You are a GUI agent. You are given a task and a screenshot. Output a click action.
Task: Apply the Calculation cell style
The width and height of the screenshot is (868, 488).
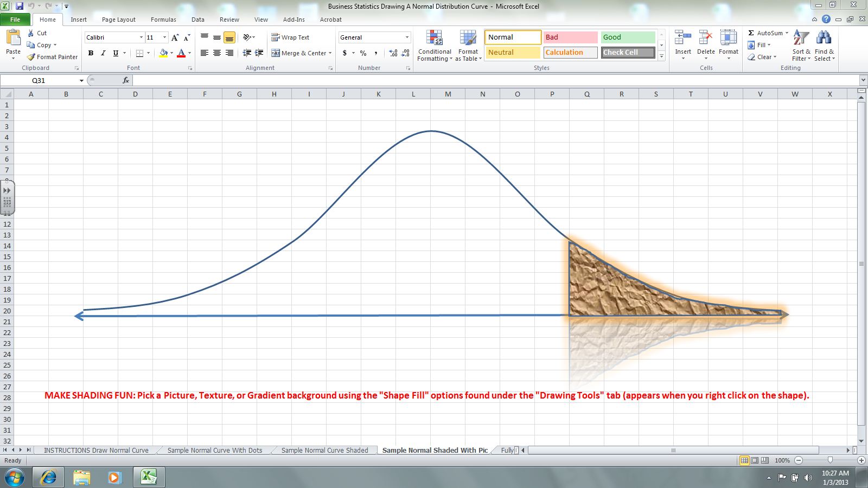pyautogui.click(x=570, y=53)
